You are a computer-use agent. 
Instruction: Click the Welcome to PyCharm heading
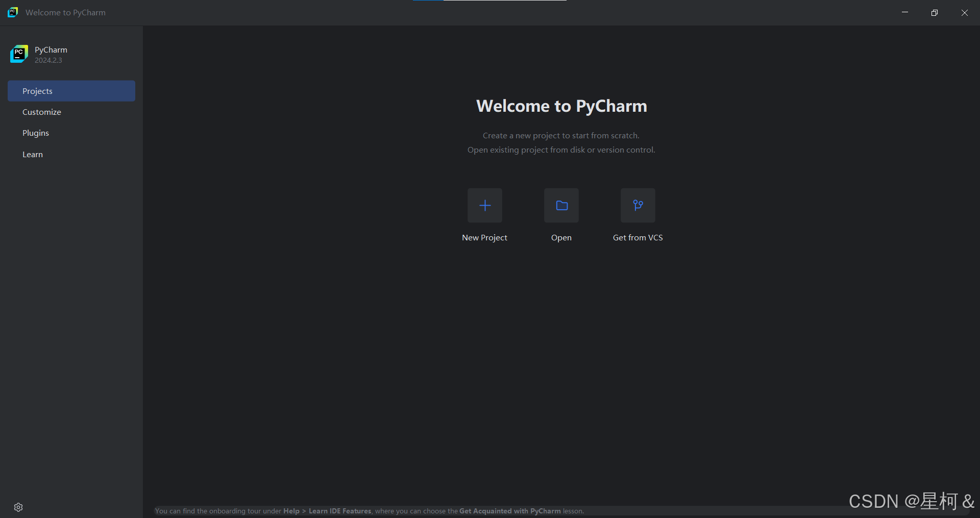(x=561, y=106)
